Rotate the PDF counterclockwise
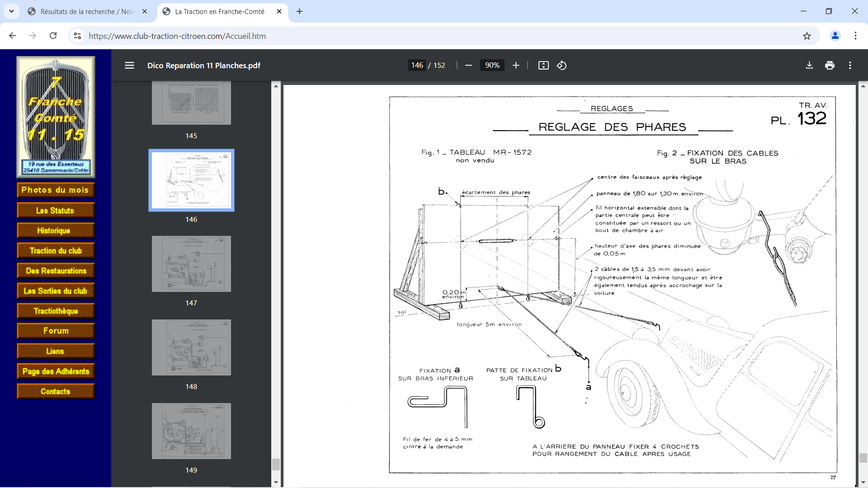 [x=561, y=66]
